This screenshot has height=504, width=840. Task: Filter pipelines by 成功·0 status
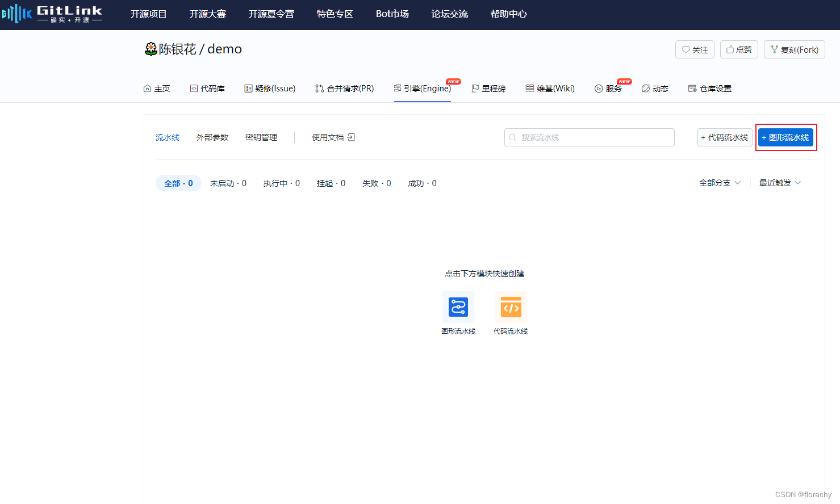(421, 183)
